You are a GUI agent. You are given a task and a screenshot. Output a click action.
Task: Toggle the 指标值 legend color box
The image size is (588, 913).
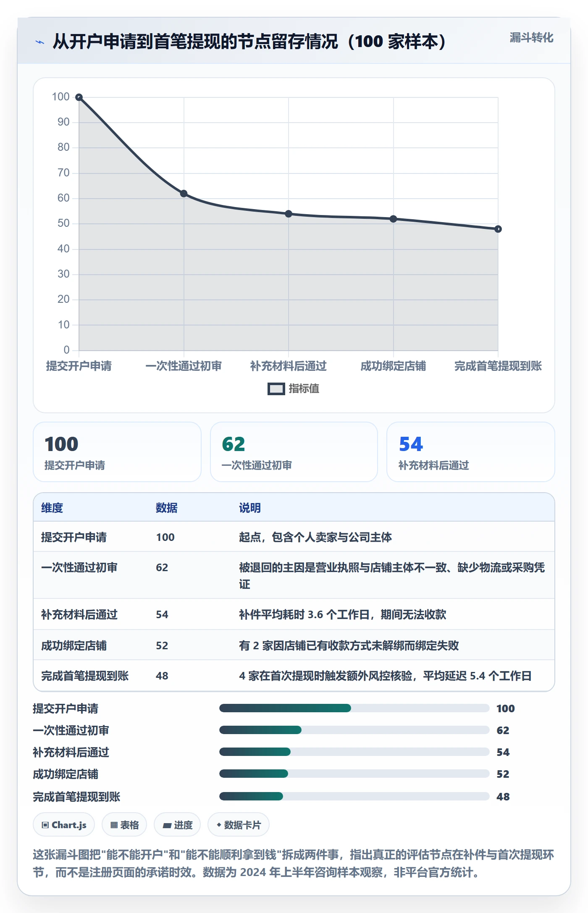click(276, 389)
